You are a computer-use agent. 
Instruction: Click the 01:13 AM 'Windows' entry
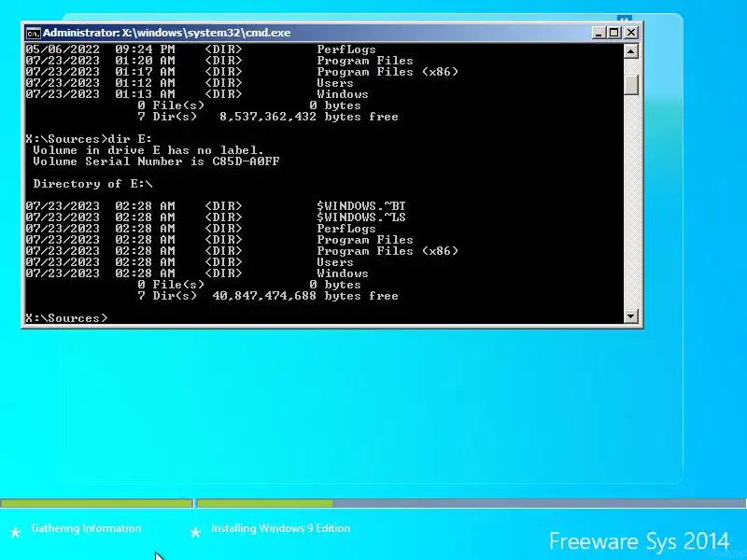point(197,94)
